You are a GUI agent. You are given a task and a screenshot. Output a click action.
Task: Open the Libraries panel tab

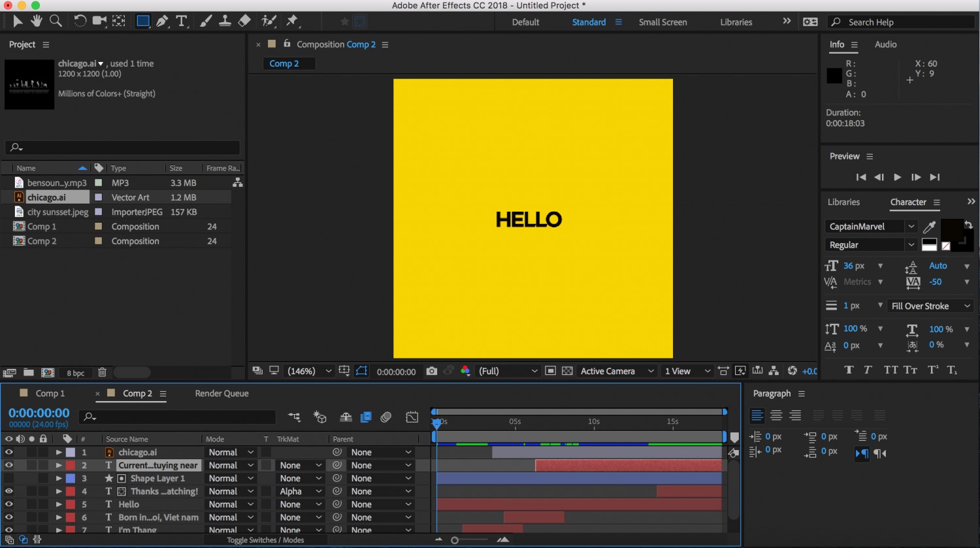[843, 202]
